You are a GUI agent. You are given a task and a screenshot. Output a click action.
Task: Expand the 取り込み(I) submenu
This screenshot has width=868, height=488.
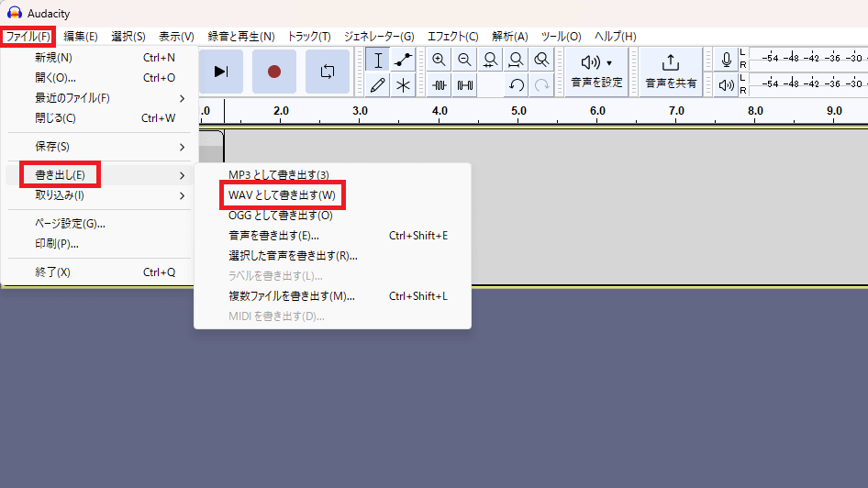click(100, 195)
